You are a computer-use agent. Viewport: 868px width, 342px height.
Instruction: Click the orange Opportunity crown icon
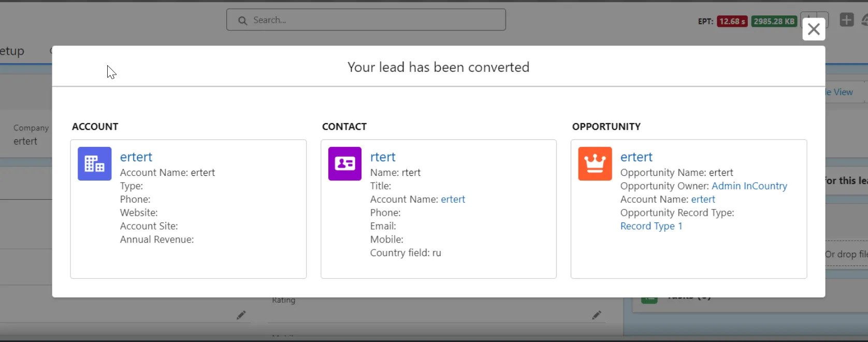coord(595,163)
